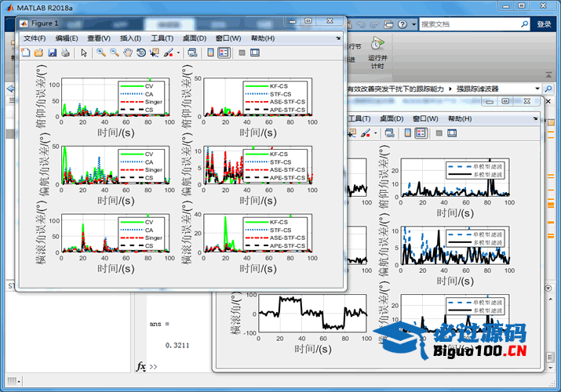
Task: Click Link Plot icon in Figure 1 toolbar
Action: click(x=192, y=53)
